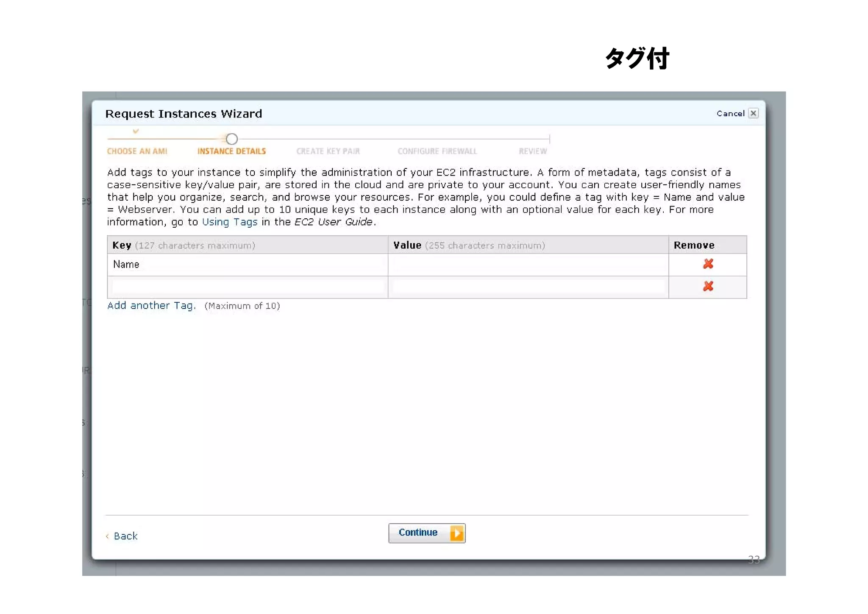
Task: Click the empty second Value field
Action: click(x=528, y=287)
